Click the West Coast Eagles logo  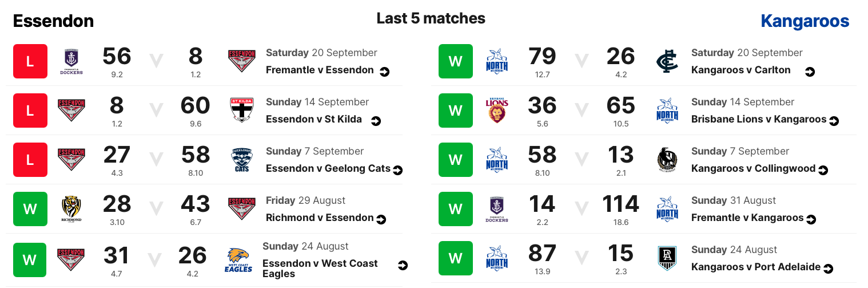point(240,259)
